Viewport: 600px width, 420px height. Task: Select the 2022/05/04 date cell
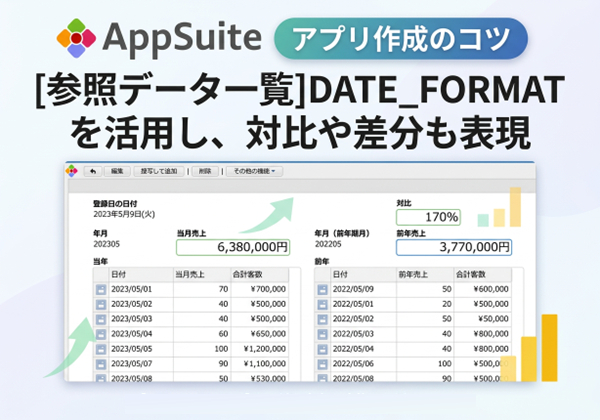tap(364, 349)
